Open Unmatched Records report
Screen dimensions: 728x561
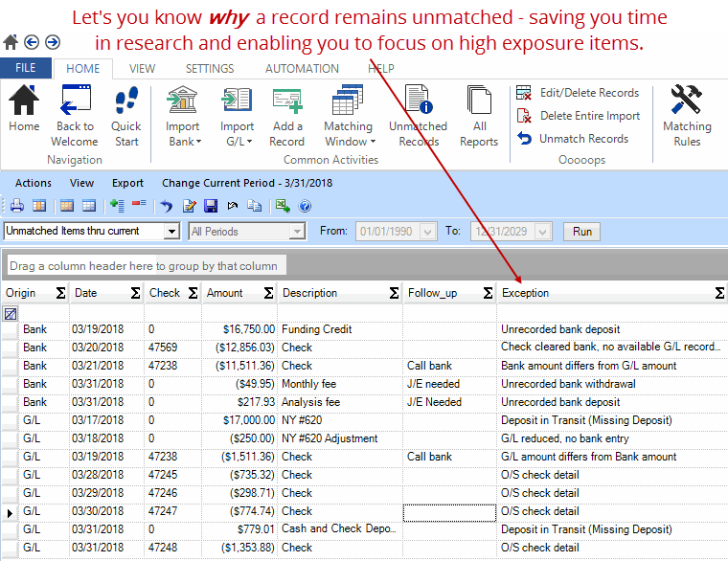click(x=418, y=116)
